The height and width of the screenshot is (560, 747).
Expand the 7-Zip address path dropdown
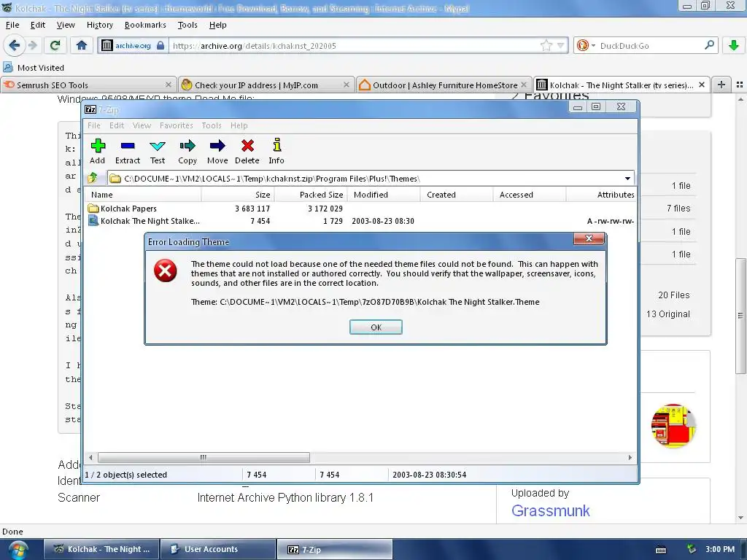[627, 179]
